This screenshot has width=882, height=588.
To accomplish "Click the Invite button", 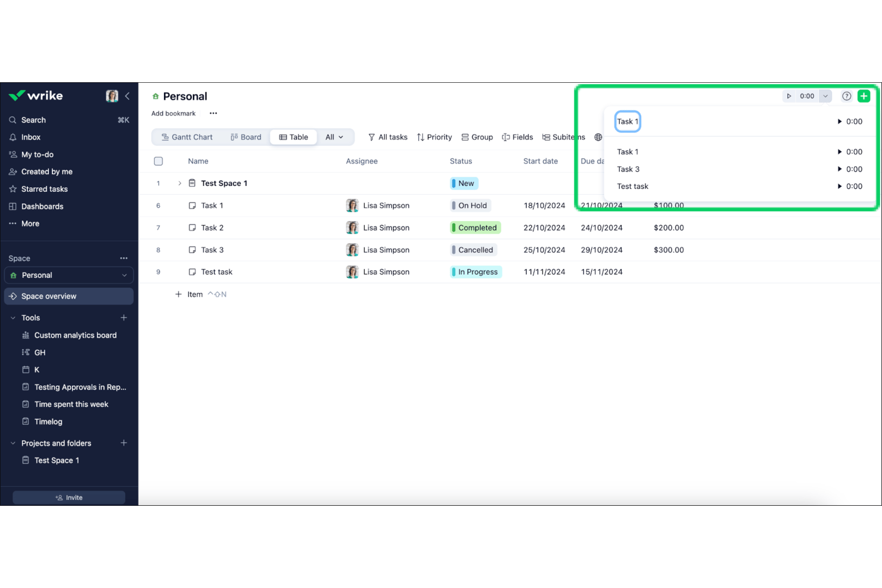I will 69,497.
